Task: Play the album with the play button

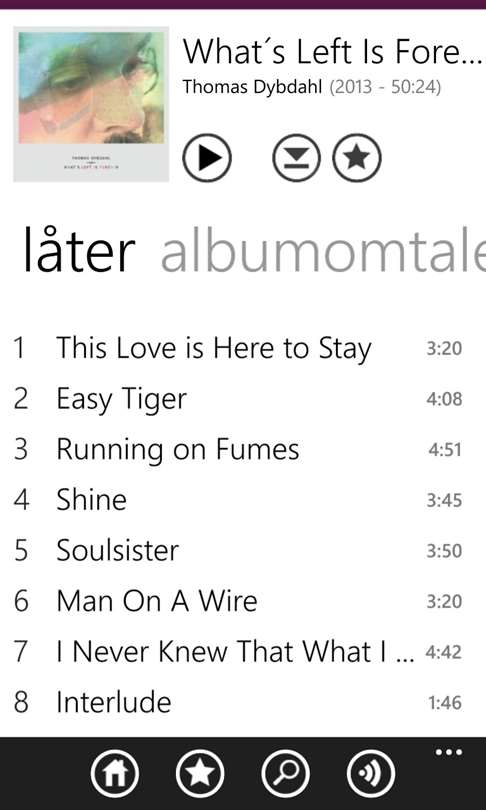Action: [x=207, y=158]
